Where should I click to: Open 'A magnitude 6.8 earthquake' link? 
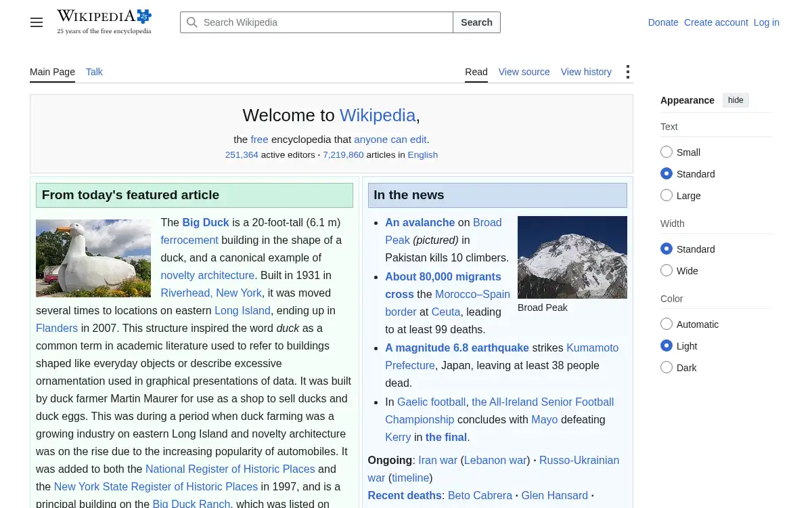pos(457,347)
